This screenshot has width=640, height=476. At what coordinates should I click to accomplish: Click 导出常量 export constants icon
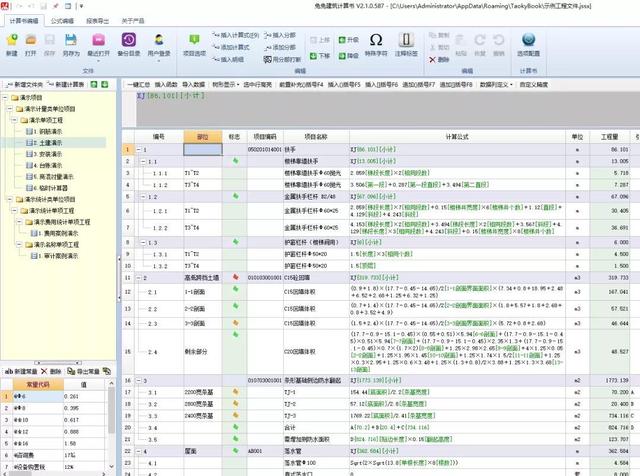(71, 371)
